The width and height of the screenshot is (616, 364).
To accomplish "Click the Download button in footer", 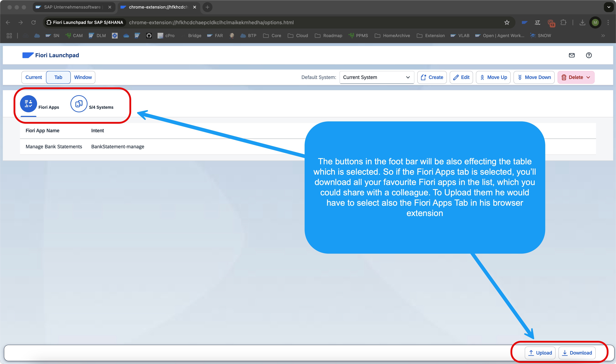I will tap(577, 353).
